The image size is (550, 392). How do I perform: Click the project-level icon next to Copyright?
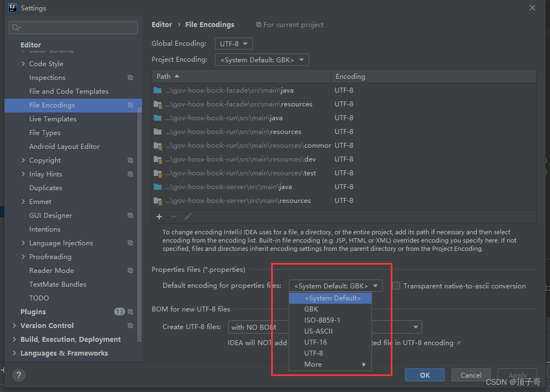[x=131, y=160]
